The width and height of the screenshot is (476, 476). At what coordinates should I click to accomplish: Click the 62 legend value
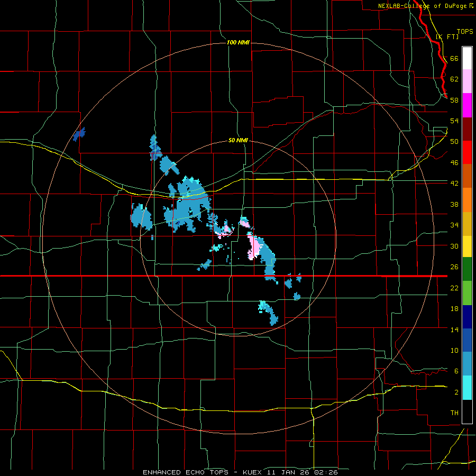tap(454, 79)
